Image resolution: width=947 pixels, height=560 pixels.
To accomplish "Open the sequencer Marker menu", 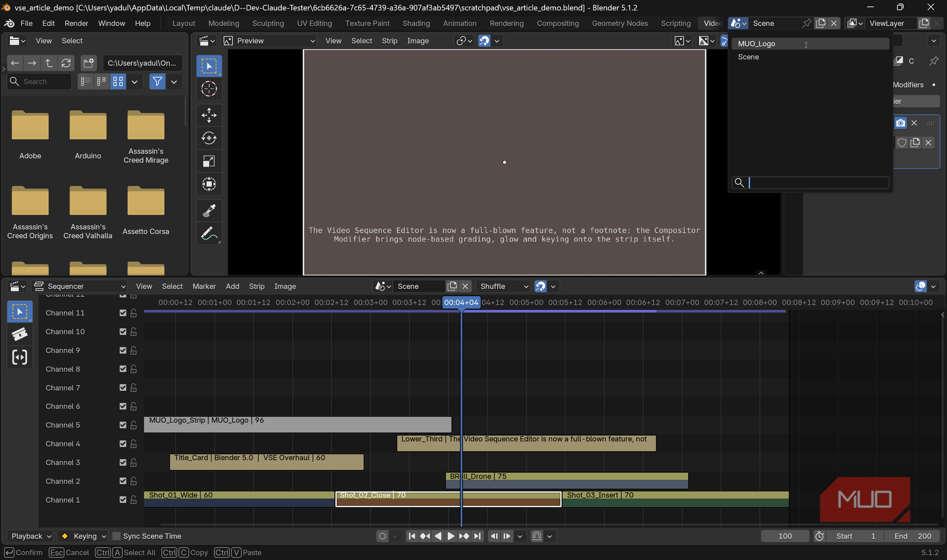I will tap(204, 286).
